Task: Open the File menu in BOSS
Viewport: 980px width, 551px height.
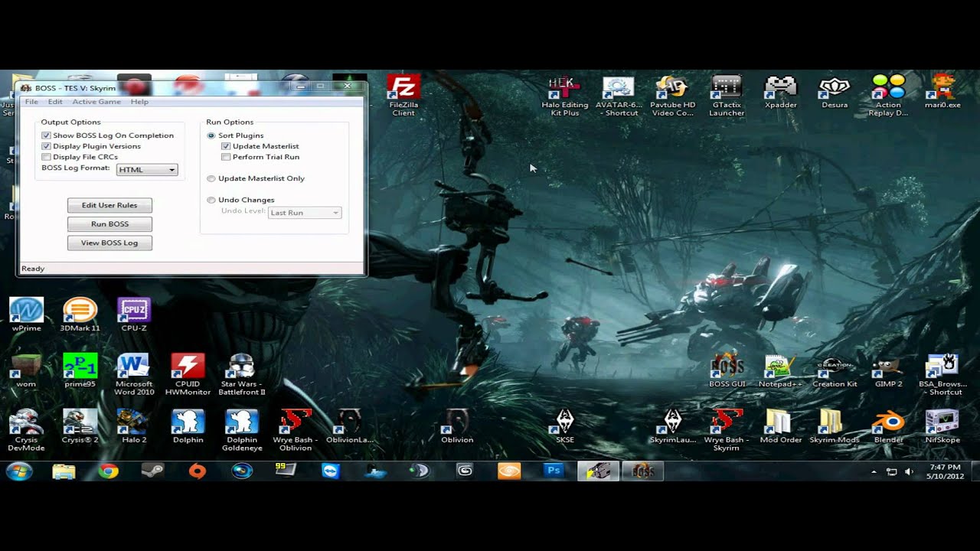Action: click(x=31, y=102)
